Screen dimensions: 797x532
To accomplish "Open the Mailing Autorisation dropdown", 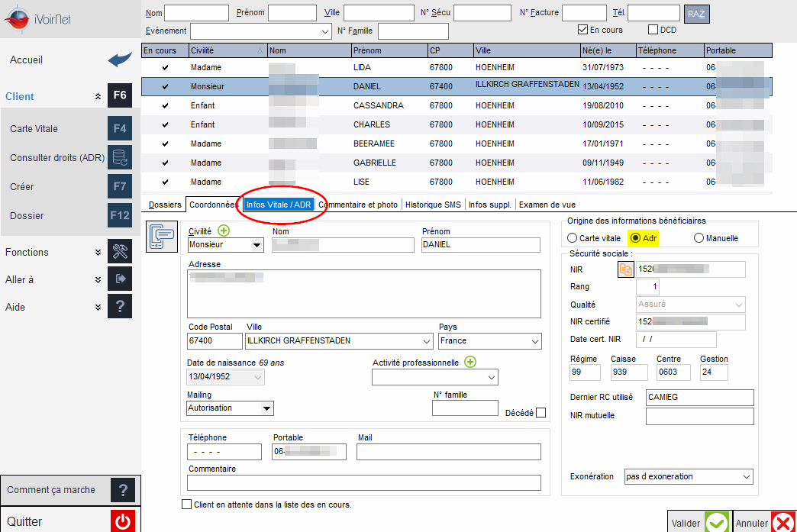I will point(266,408).
